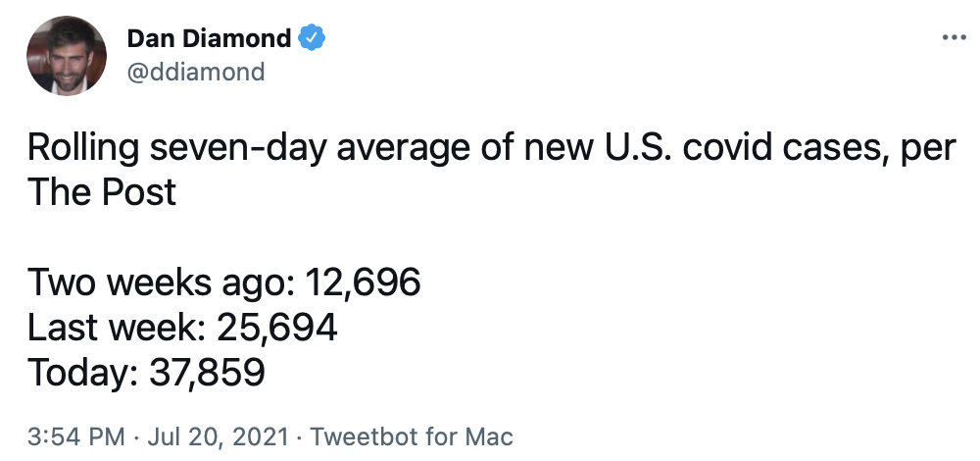Click the "Last week" label

[110, 328]
